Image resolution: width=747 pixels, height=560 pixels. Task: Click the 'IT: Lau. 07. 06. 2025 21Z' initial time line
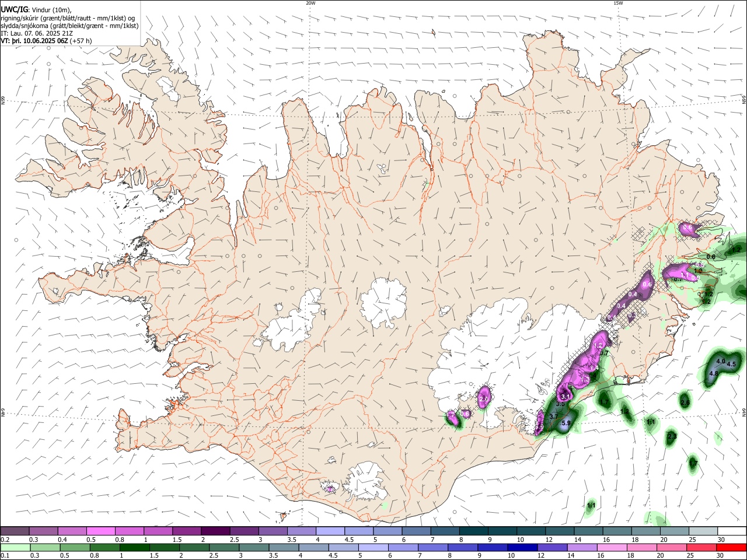point(37,33)
